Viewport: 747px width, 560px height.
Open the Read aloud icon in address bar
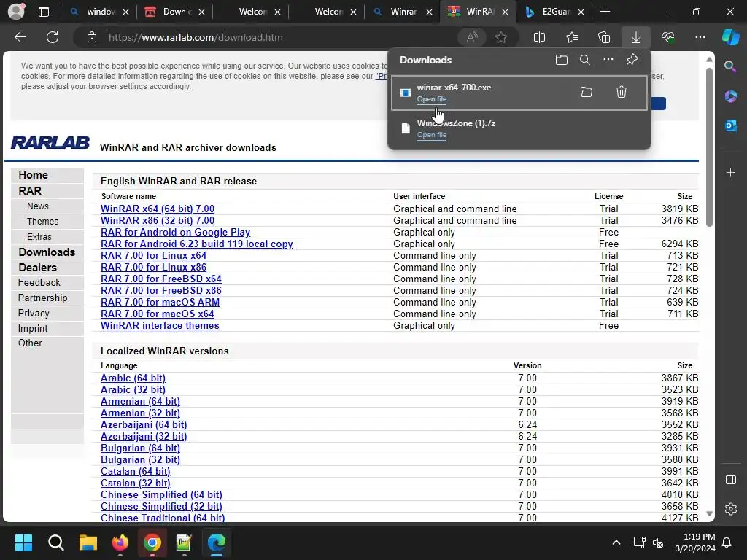point(472,37)
